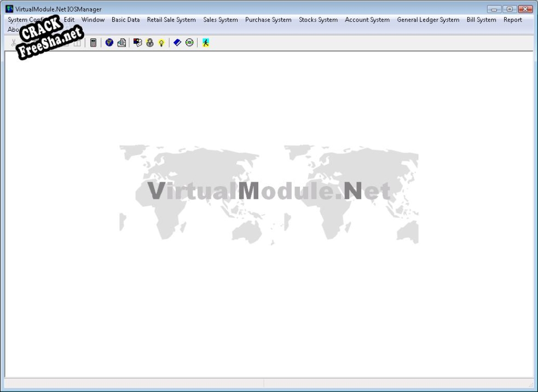Viewport: 538px width, 392px height.
Task: Click the printed document icon
Action: click(x=122, y=43)
